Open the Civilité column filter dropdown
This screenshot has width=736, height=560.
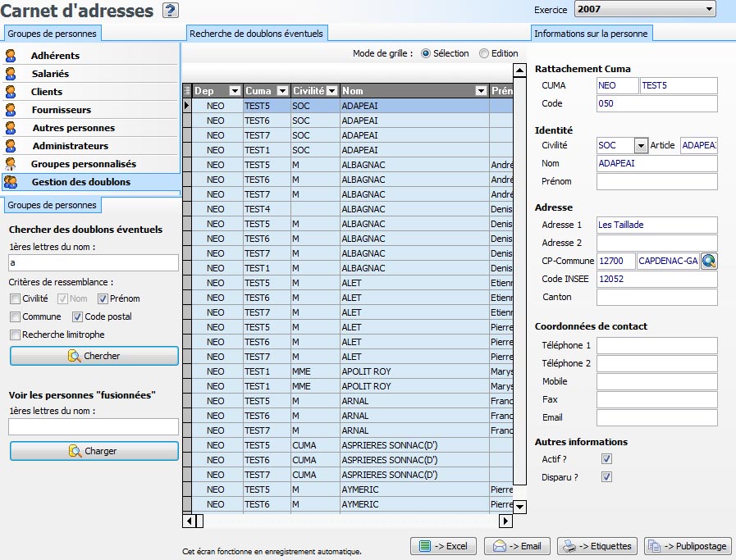click(331, 90)
